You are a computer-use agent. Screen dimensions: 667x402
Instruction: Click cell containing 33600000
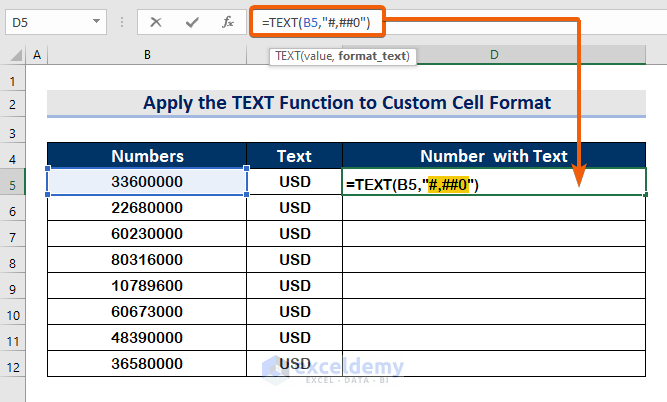pyautogui.click(x=147, y=182)
